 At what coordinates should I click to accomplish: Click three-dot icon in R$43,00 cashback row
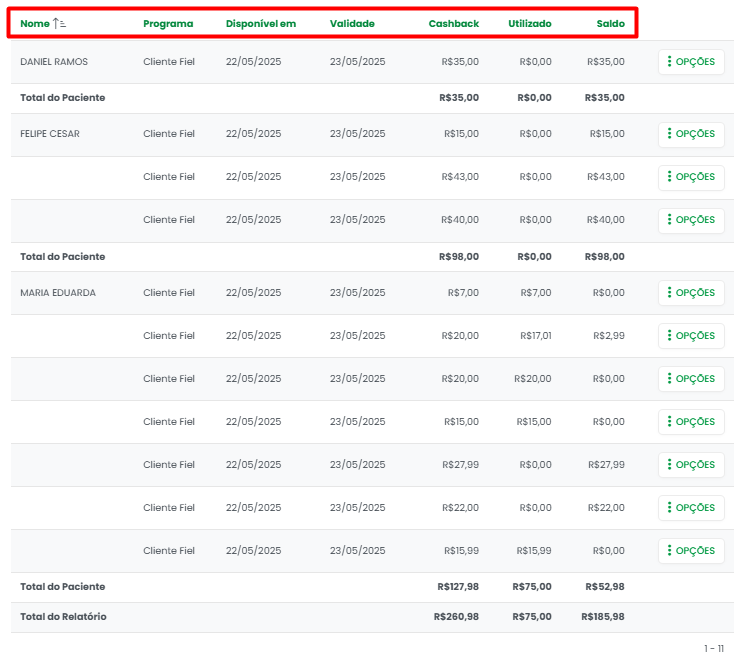669,177
